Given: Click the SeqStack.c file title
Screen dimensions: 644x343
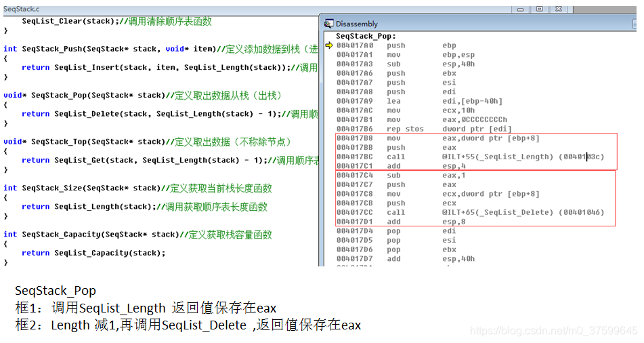Looking at the screenshot, I should coord(22,9).
